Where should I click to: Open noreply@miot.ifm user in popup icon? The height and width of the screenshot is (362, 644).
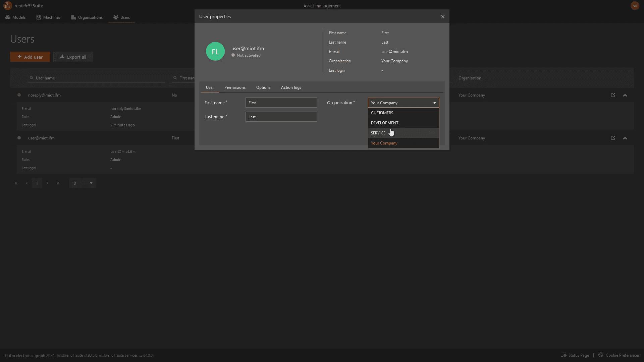pos(613,95)
